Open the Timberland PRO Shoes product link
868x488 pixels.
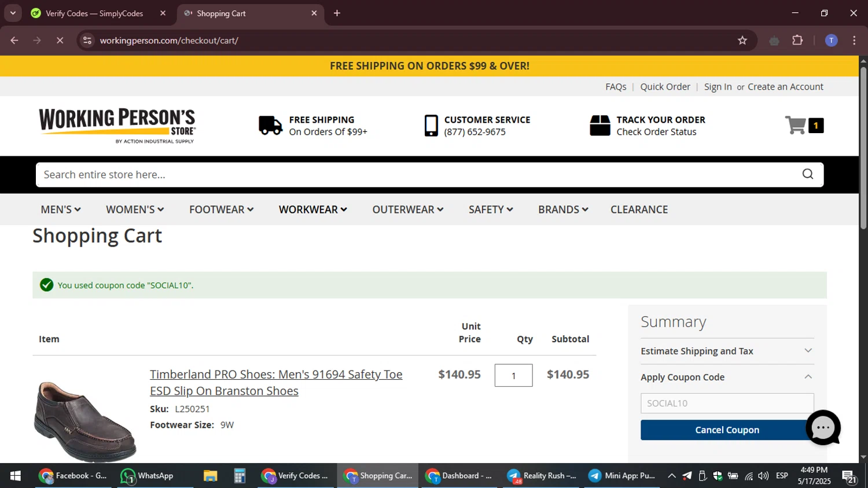pos(276,383)
